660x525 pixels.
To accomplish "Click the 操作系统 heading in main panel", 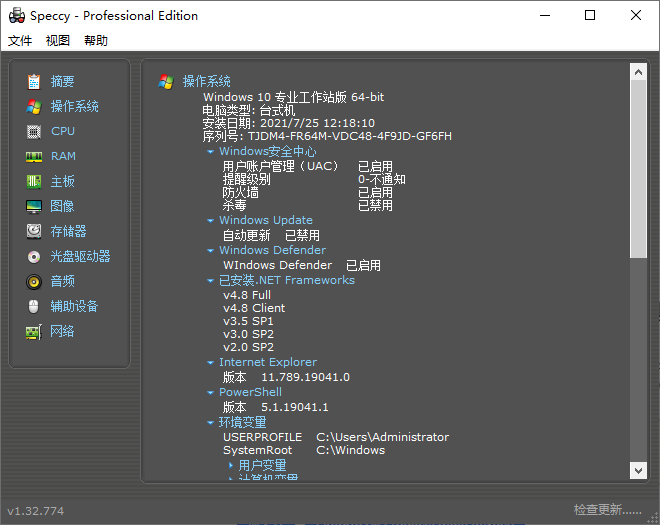I will [207, 81].
